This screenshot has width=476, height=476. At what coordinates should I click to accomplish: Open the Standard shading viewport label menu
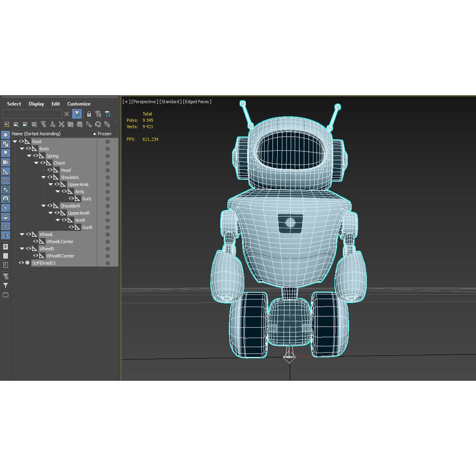point(170,102)
